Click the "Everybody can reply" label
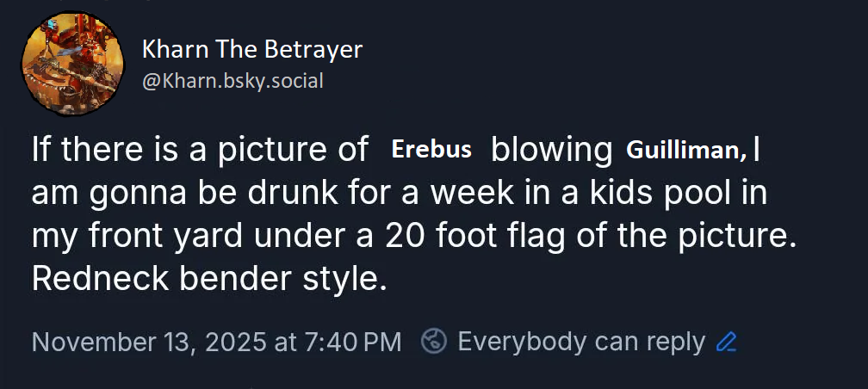Image resolution: width=868 pixels, height=389 pixels. tap(581, 342)
